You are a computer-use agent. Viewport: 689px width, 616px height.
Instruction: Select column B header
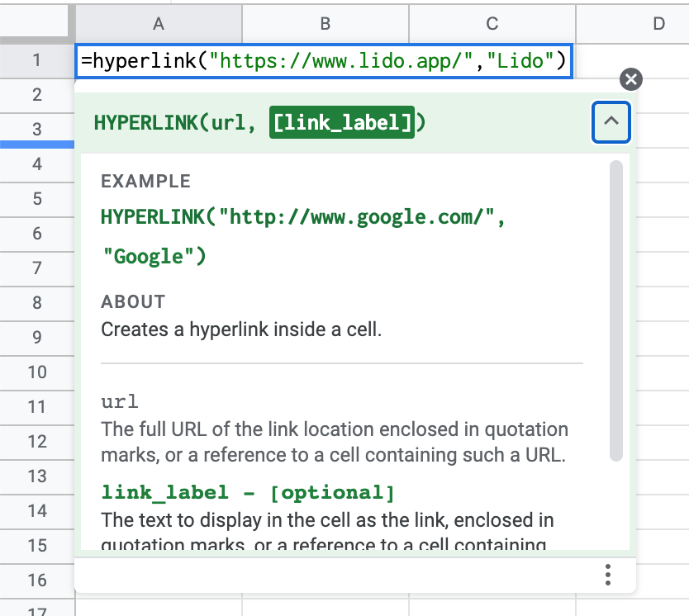[325, 25]
